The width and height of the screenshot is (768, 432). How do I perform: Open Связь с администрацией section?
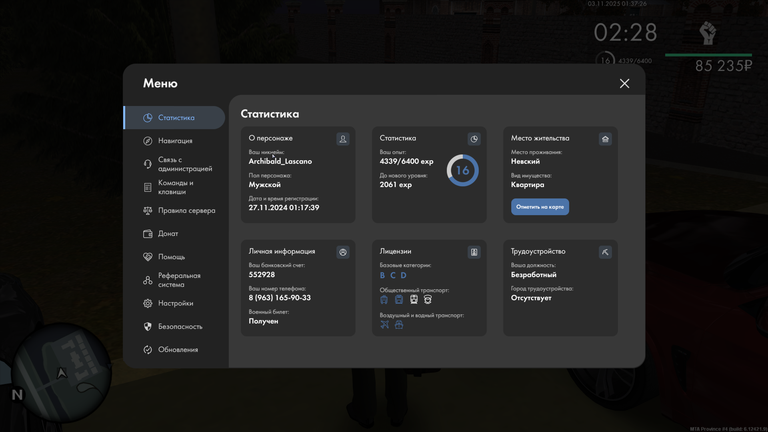click(174, 164)
